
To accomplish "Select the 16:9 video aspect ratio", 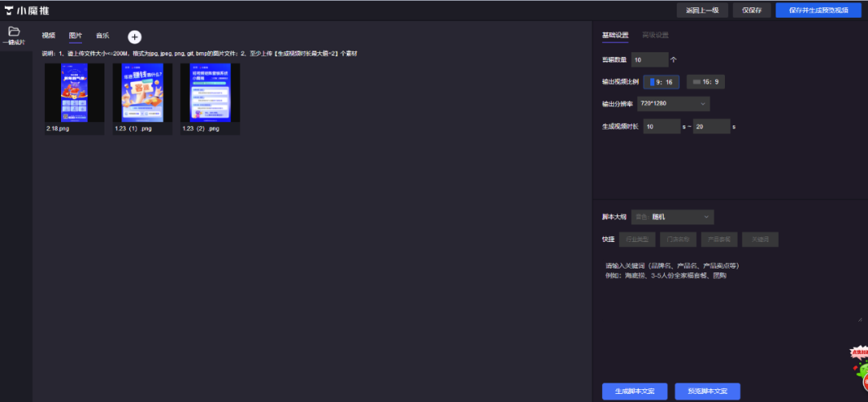I will [x=706, y=81].
